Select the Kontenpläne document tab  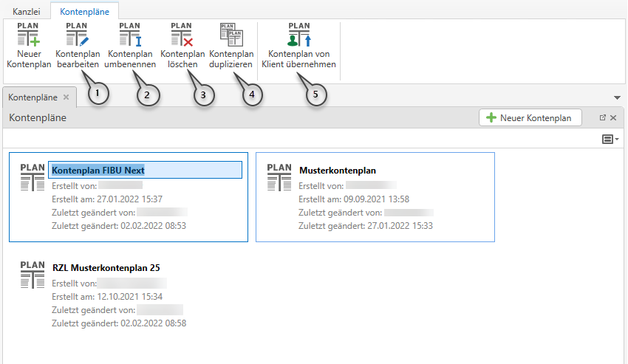coord(33,97)
